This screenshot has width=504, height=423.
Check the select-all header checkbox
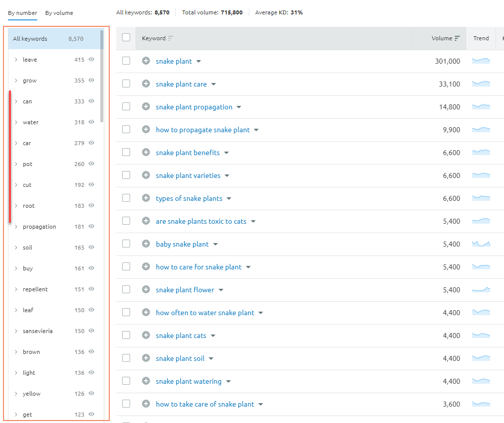pos(126,37)
